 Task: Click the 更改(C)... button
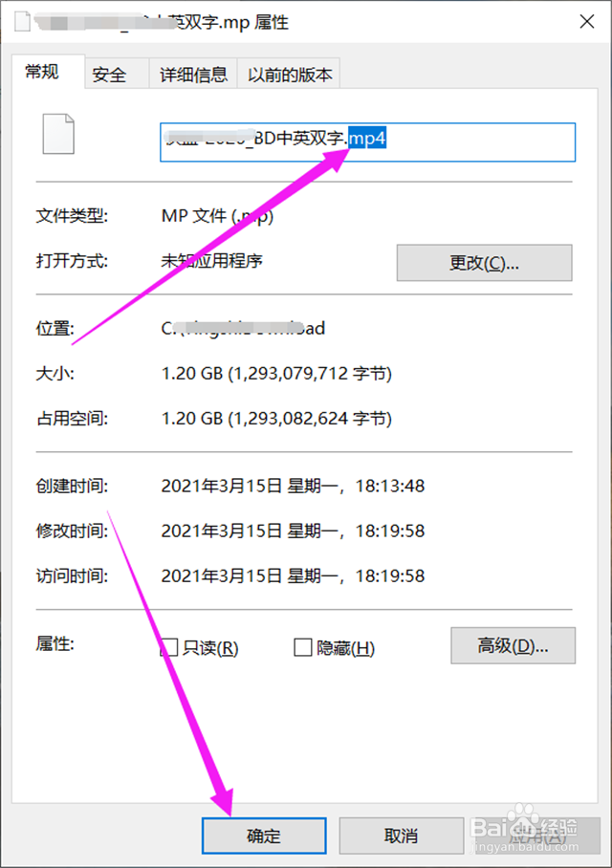484,263
